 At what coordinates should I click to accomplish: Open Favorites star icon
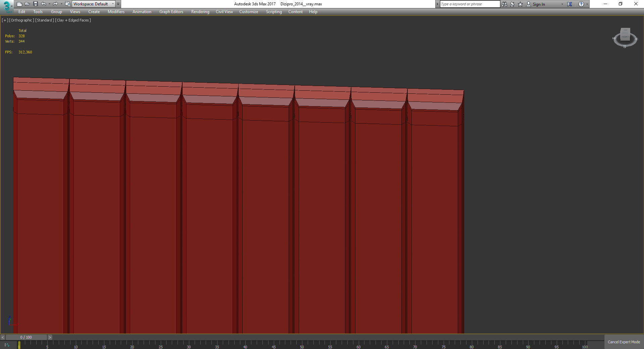click(521, 4)
